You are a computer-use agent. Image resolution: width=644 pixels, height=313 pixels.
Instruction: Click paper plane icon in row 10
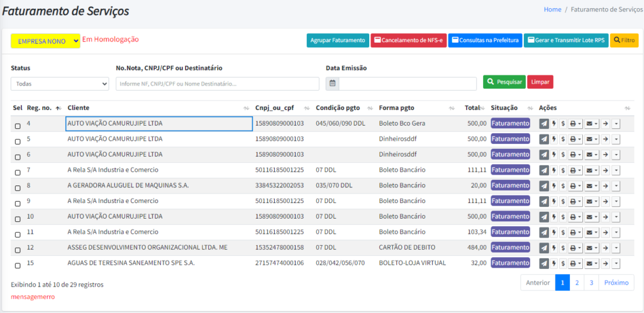544,217
